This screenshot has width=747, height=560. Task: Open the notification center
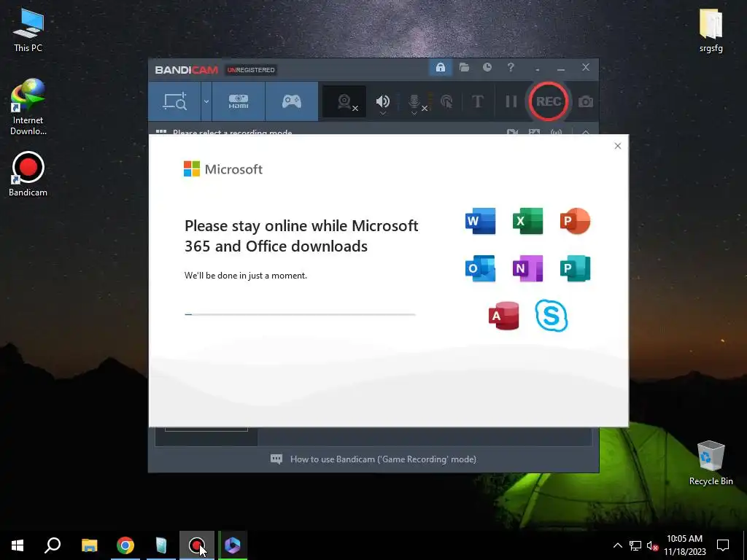pyautogui.click(x=723, y=545)
